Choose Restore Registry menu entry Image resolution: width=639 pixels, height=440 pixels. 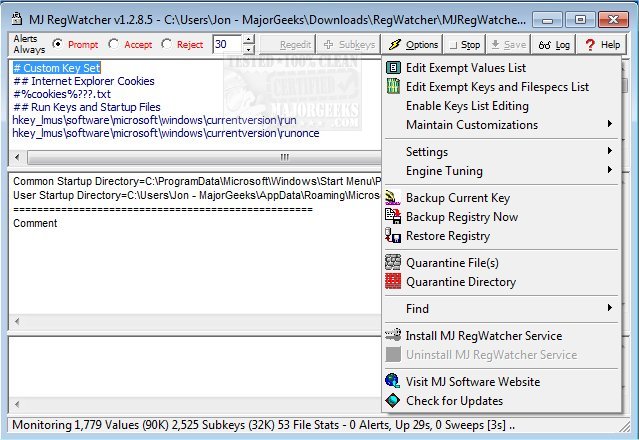point(502,236)
